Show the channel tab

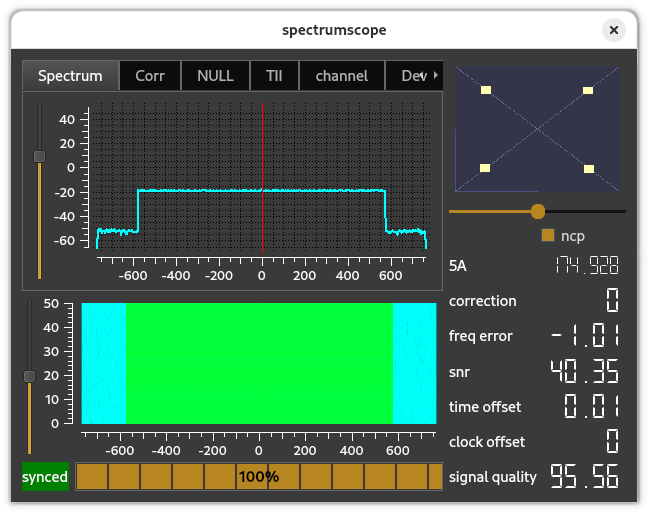pos(341,76)
